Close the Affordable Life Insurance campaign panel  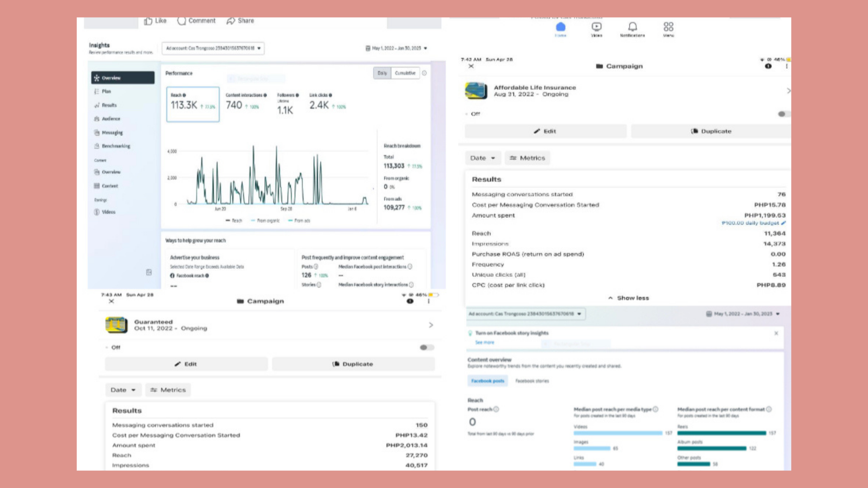coord(471,66)
